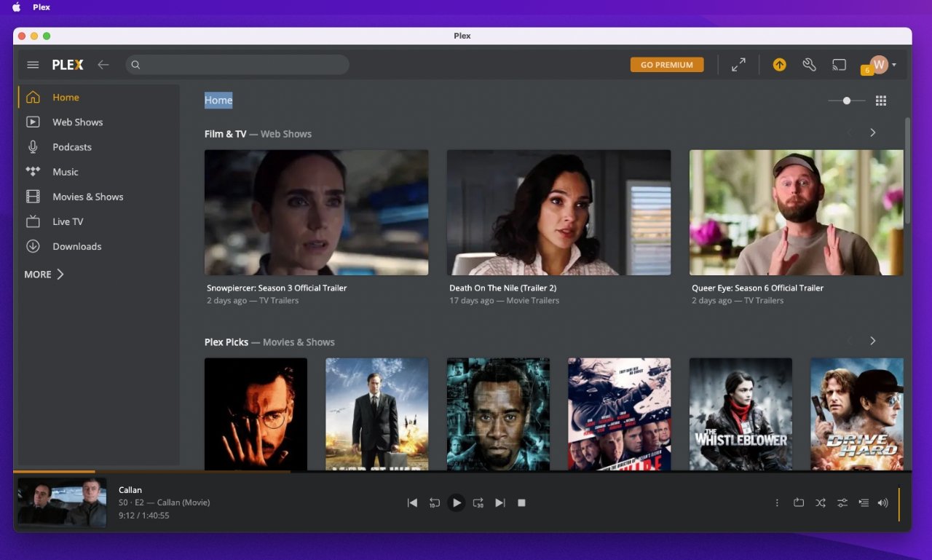The width and height of the screenshot is (932, 560).
Task: Open Death On The Nile trailer thumbnail
Action: tap(558, 213)
